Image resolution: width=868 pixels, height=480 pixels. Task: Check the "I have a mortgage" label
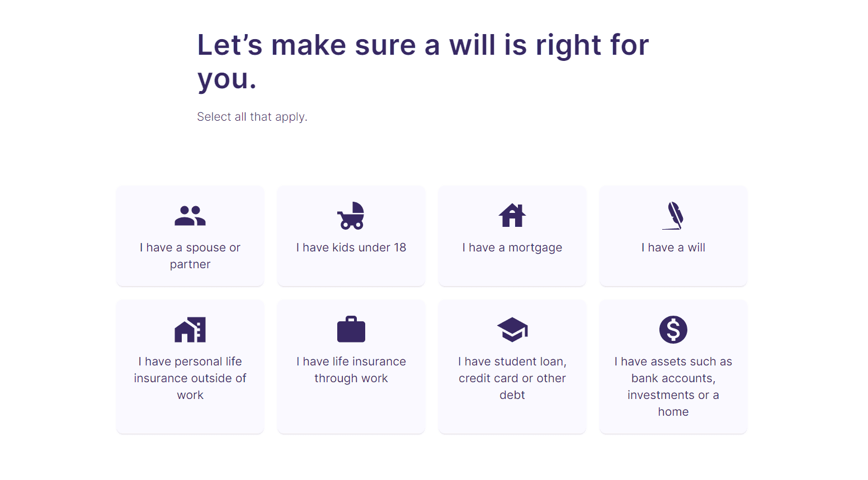pos(512,248)
